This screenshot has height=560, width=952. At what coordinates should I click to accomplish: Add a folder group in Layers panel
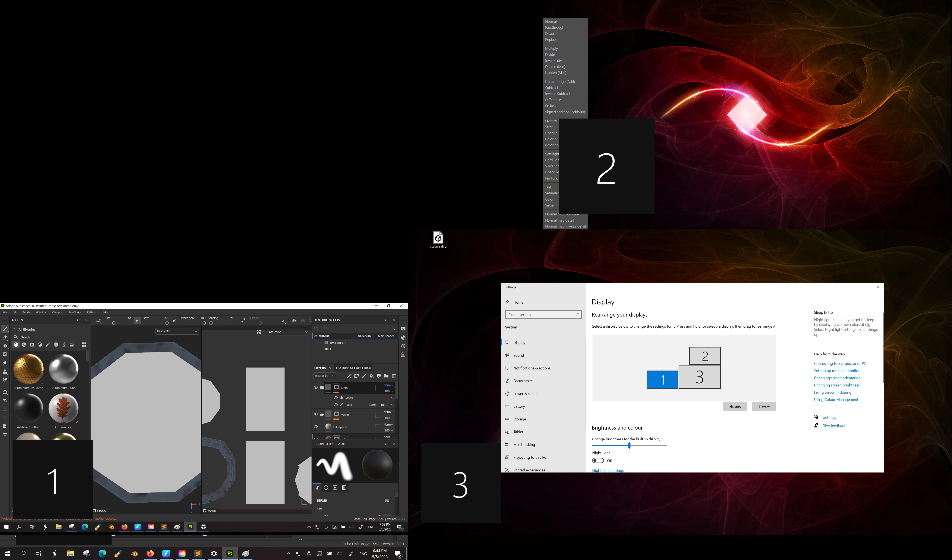click(x=386, y=376)
